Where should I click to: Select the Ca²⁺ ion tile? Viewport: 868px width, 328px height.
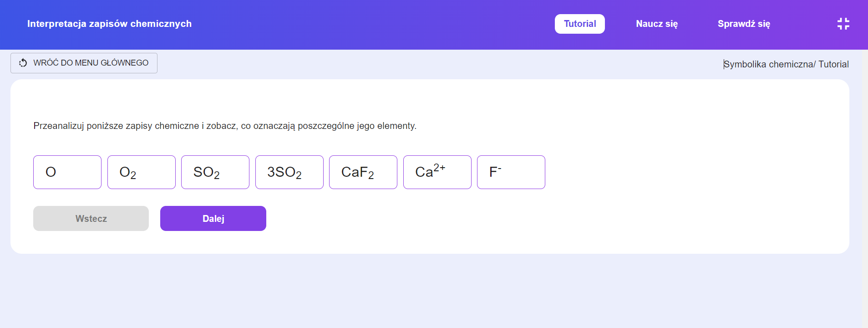(x=437, y=172)
